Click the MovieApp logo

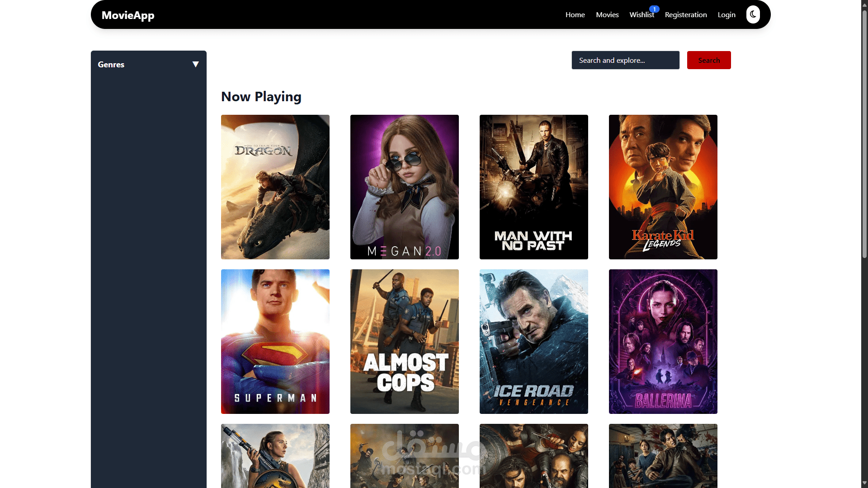[128, 15]
